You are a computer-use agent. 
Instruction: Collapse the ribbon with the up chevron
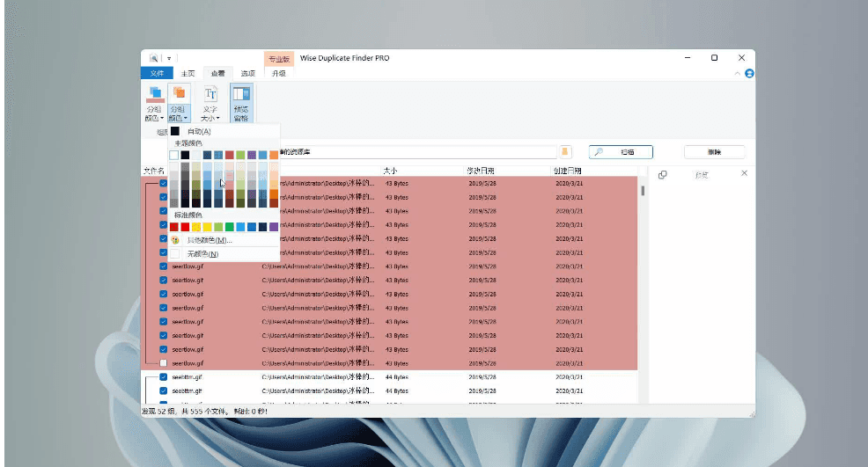[x=738, y=74]
